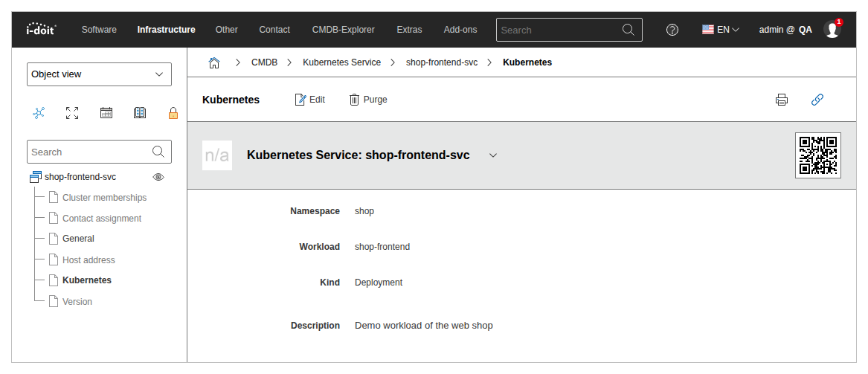Click the sidebar search magnifier icon
Viewport: 868px width, 374px height.
(x=158, y=152)
